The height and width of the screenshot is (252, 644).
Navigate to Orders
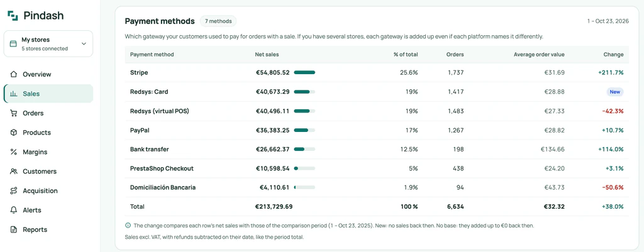48,113
